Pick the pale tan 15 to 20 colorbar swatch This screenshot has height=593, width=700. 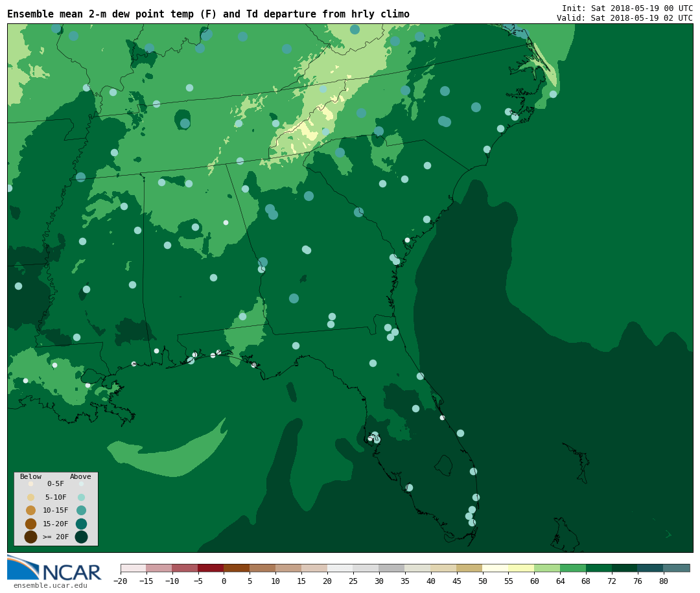point(314,568)
